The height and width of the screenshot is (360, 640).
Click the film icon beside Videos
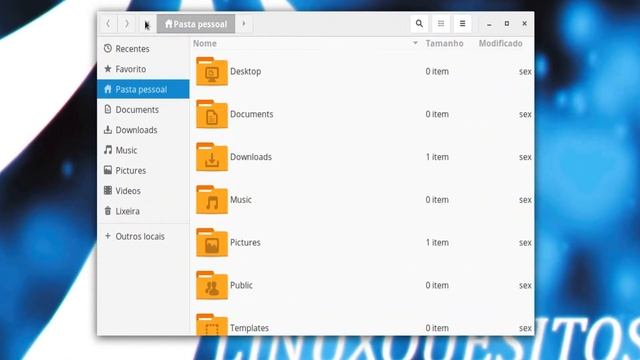coord(108,190)
